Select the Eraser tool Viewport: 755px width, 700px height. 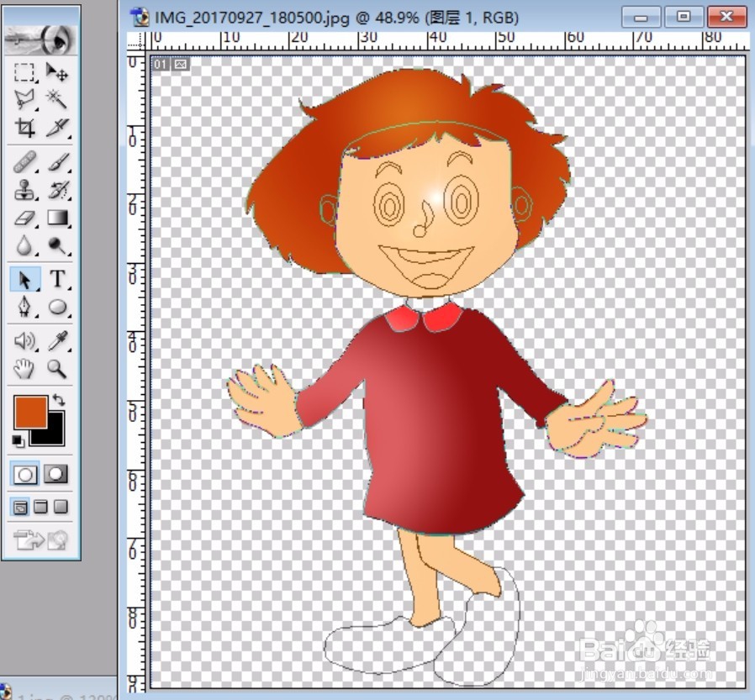tap(24, 218)
